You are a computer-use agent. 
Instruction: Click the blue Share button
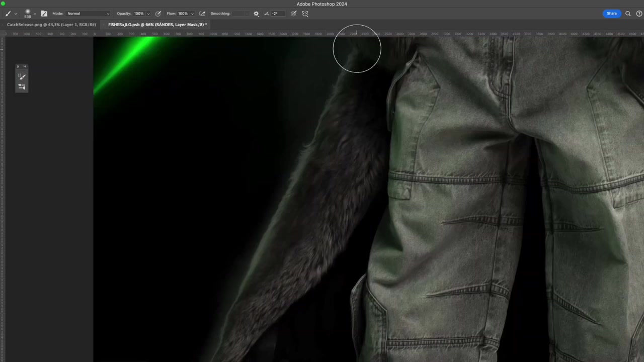612,14
